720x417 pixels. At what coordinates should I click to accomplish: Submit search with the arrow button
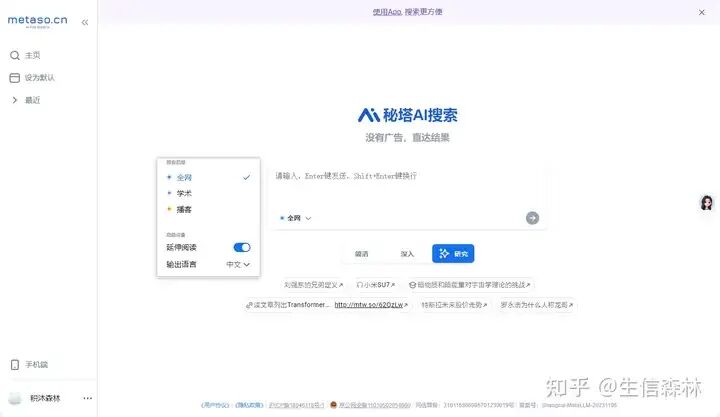click(x=533, y=218)
